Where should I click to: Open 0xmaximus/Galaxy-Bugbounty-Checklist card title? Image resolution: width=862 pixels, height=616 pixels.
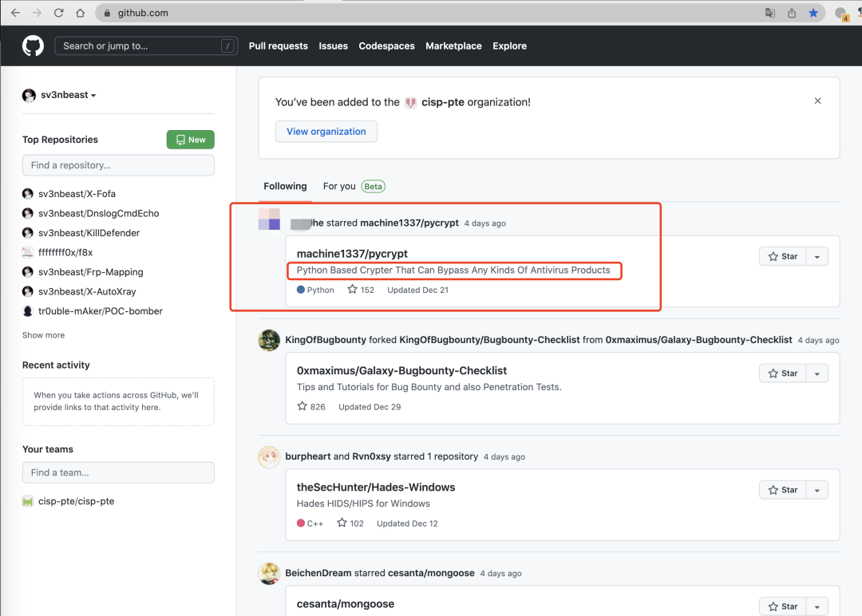pos(401,370)
